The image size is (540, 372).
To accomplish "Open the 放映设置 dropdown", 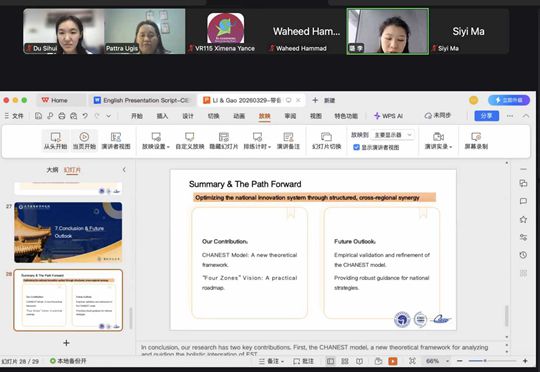I will (x=156, y=141).
